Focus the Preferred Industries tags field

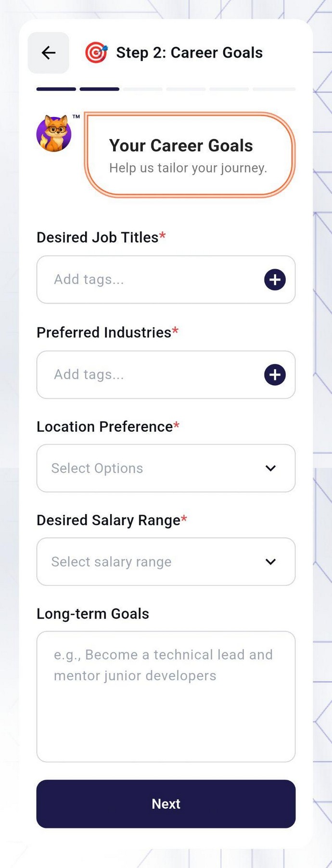pyautogui.click(x=144, y=375)
